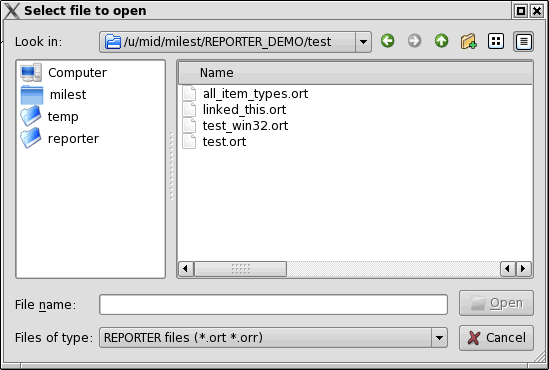Screen dimensions: 549x370
Task: Click the Computer icon in sidebar
Action: [x=31, y=72]
